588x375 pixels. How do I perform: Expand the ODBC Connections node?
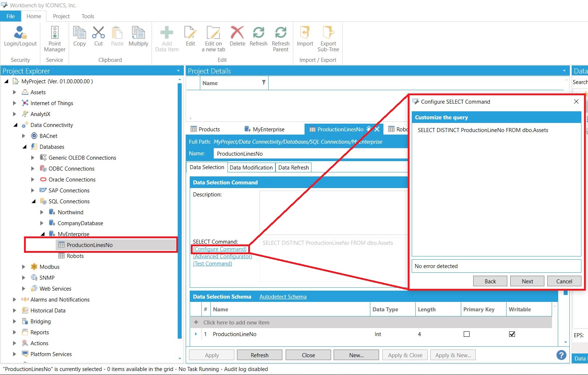click(33, 169)
